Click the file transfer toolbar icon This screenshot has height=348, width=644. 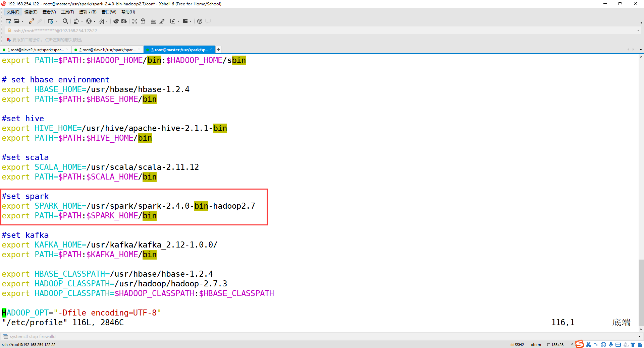76,21
